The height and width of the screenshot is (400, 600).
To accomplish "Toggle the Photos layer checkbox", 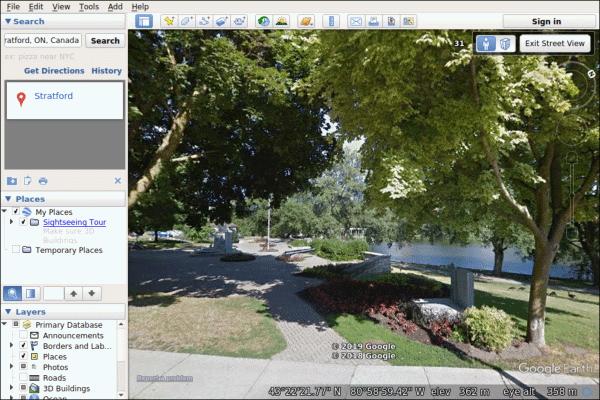I will click(23, 366).
